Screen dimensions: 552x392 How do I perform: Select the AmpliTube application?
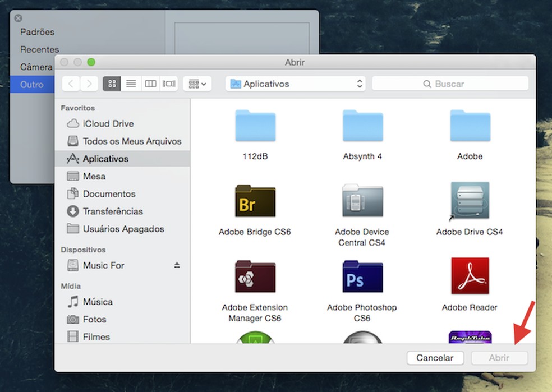[x=470, y=338]
